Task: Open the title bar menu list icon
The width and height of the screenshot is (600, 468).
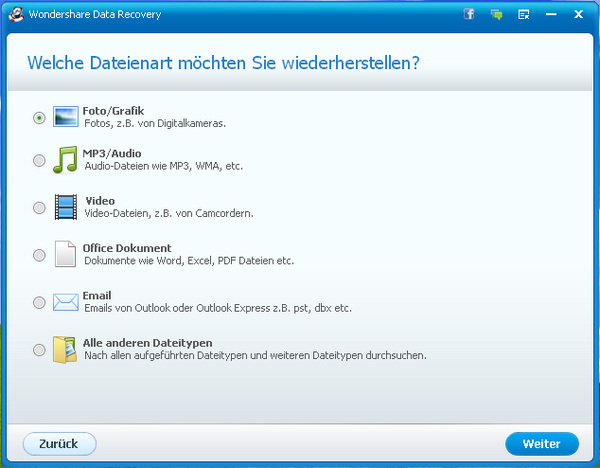Action: point(523,14)
